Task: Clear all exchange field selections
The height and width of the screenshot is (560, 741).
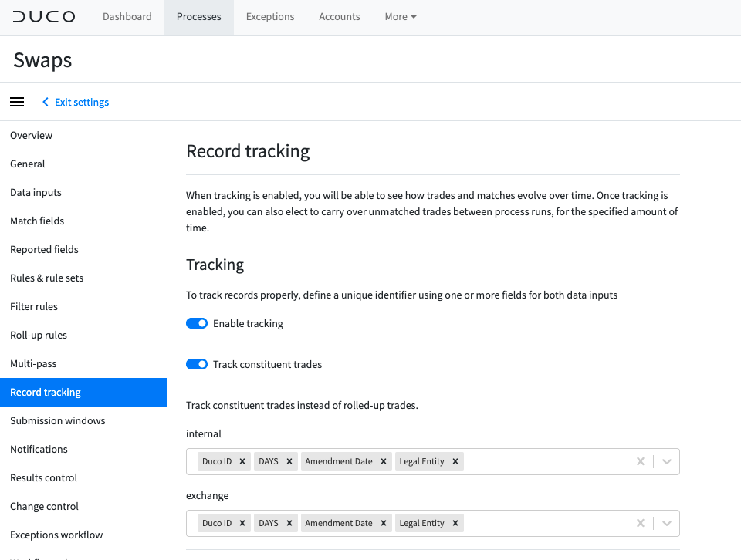Action: [x=641, y=523]
